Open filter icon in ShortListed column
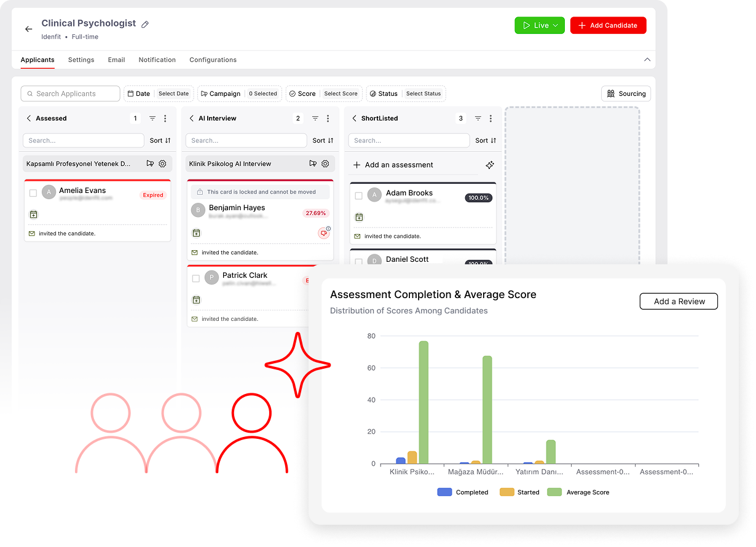 478,119
